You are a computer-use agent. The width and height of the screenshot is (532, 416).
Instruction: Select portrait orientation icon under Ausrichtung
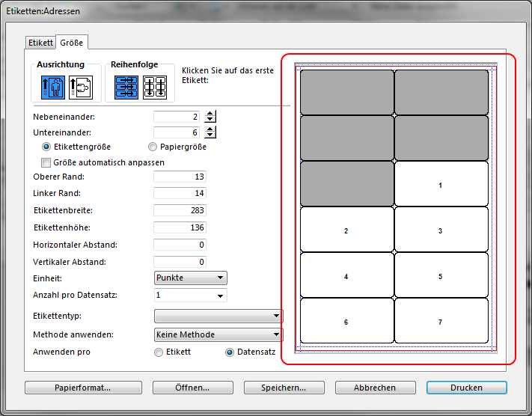52,88
